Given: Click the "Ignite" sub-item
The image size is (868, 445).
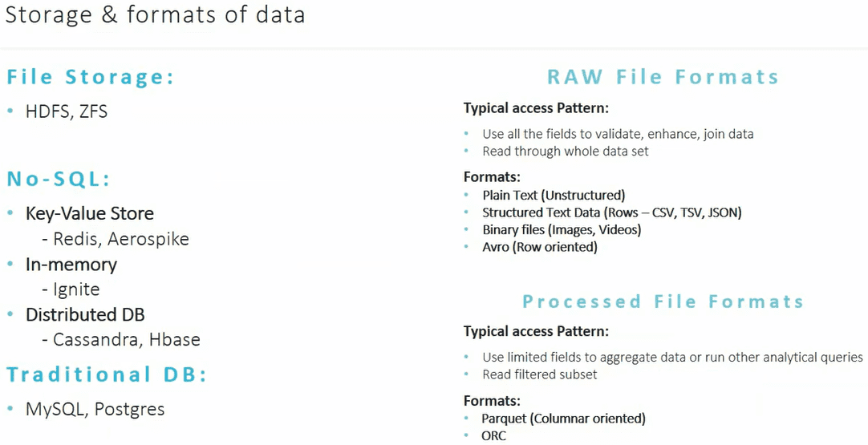Looking at the screenshot, I should 76,289.
